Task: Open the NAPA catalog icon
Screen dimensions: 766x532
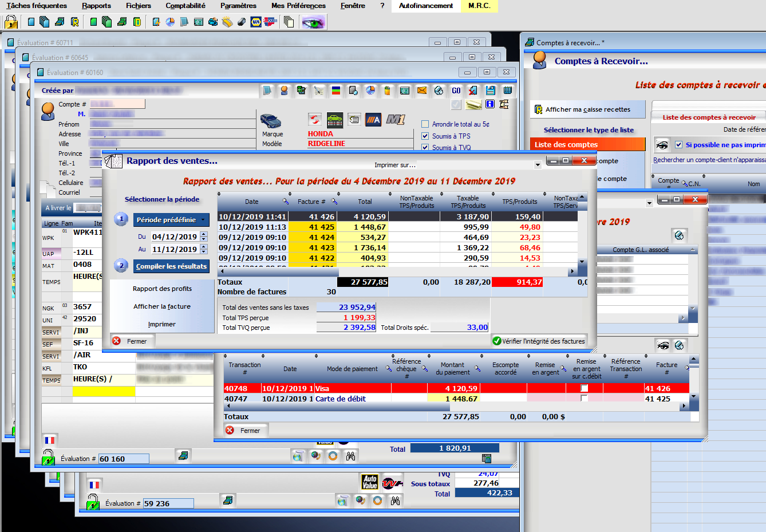Action: pos(256,22)
